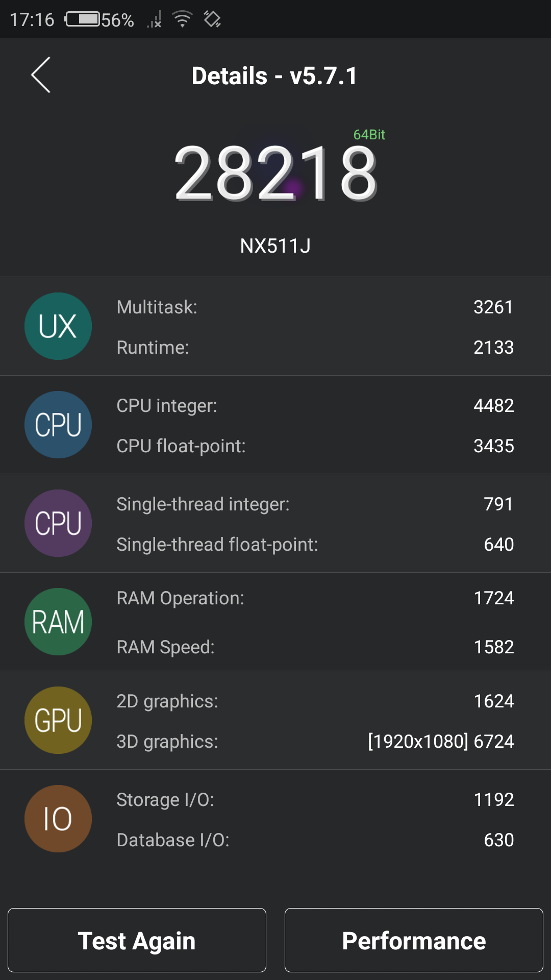
Task: Tap the battery indicator icon
Action: (83, 19)
